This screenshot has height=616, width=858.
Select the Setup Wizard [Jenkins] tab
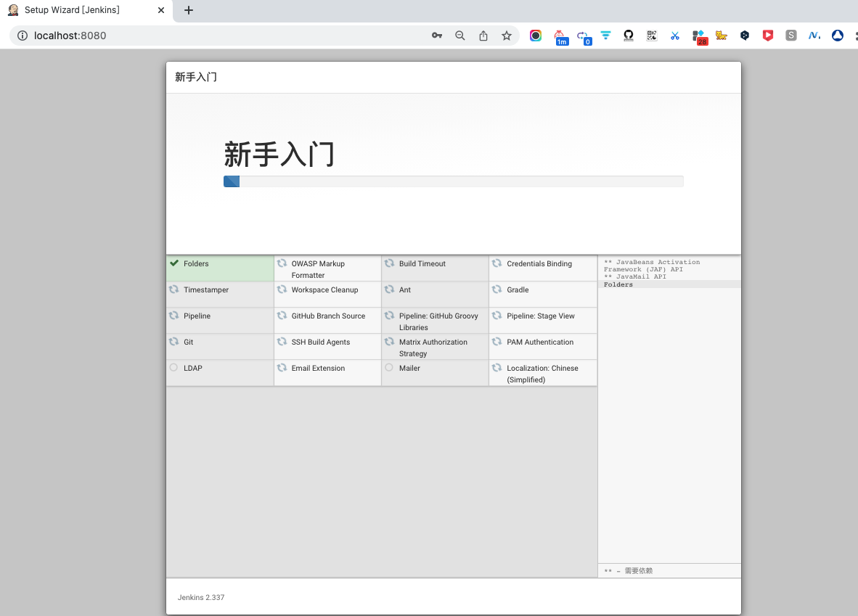[x=86, y=10]
